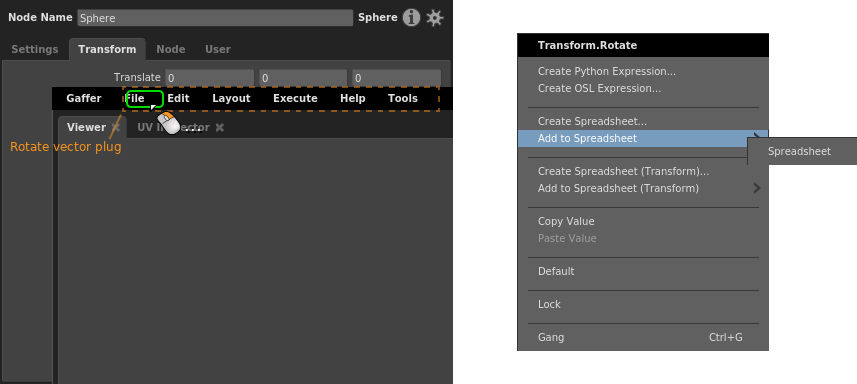Open the Sphere node info icon
The height and width of the screenshot is (384, 857).
tap(412, 17)
